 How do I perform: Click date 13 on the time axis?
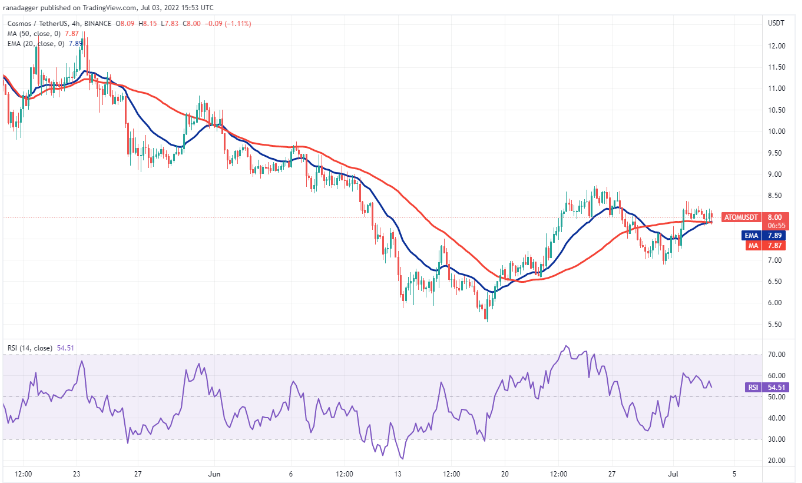[x=397, y=473]
